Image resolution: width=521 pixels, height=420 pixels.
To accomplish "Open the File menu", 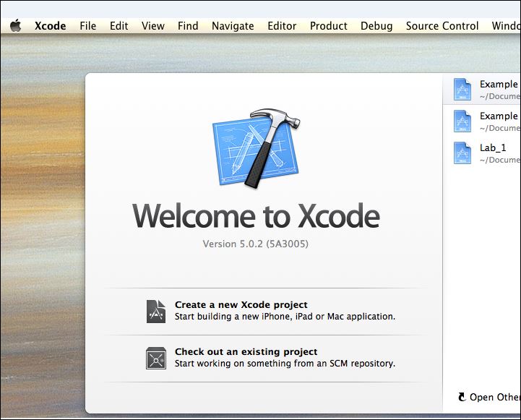I will [x=87, y=26].
